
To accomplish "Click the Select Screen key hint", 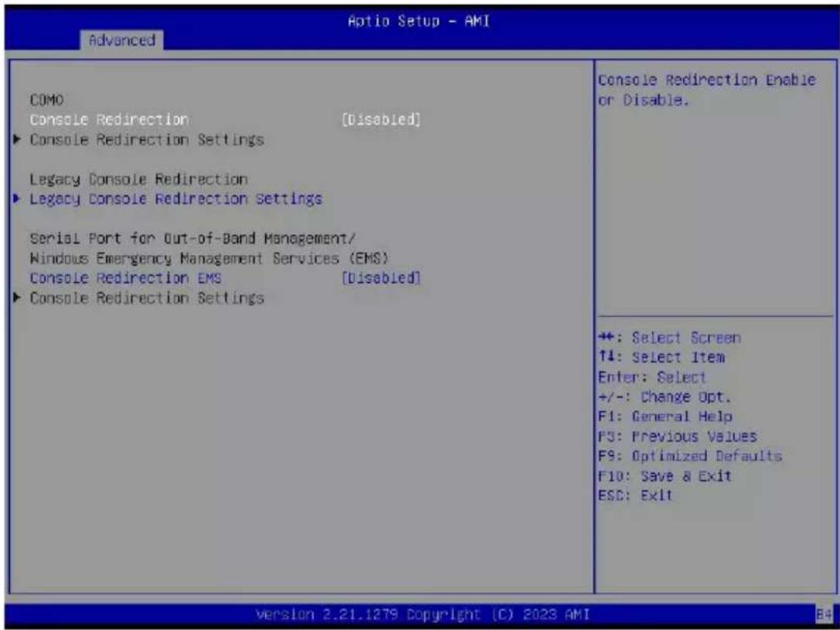I will [x=669, y=338].
